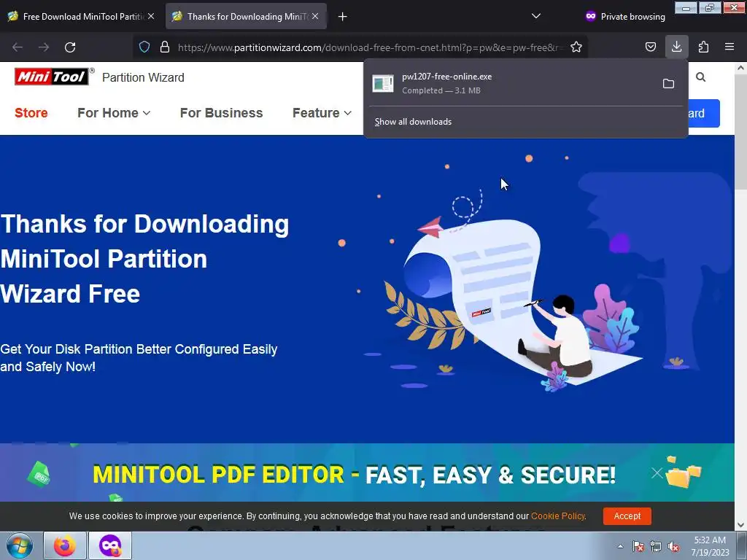Open the list all tabs dropdown

tap(536, 16)
